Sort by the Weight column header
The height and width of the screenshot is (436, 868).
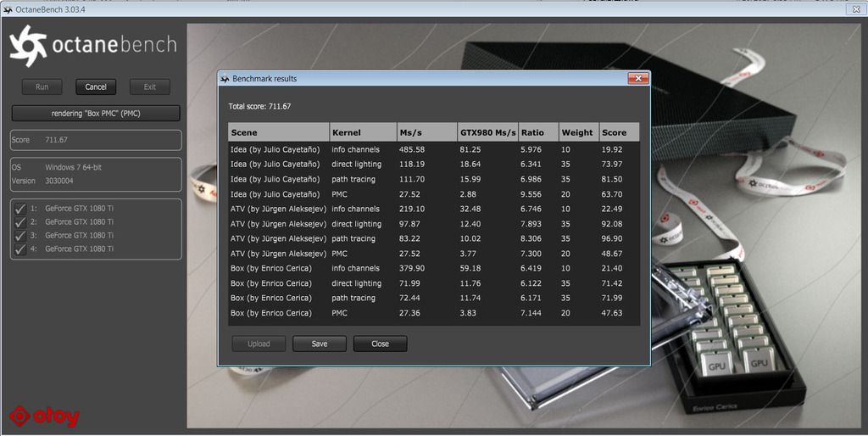[x=578, y=132]
